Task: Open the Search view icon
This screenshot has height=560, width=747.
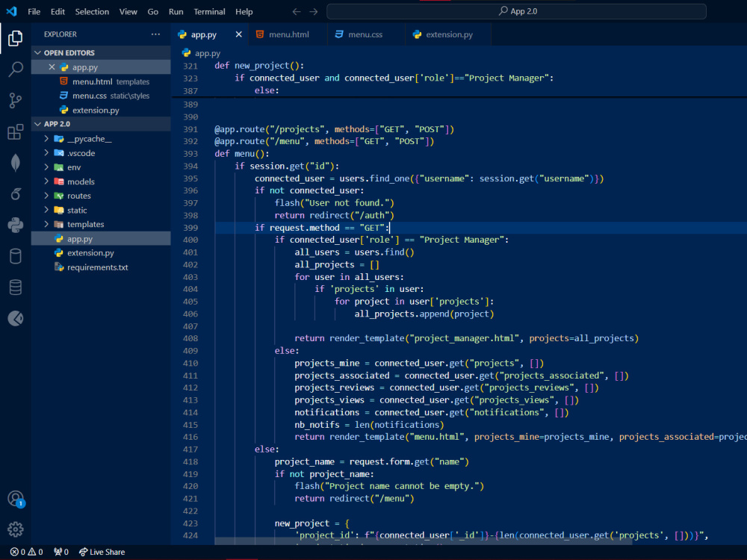Action: (x=15, y=69)
